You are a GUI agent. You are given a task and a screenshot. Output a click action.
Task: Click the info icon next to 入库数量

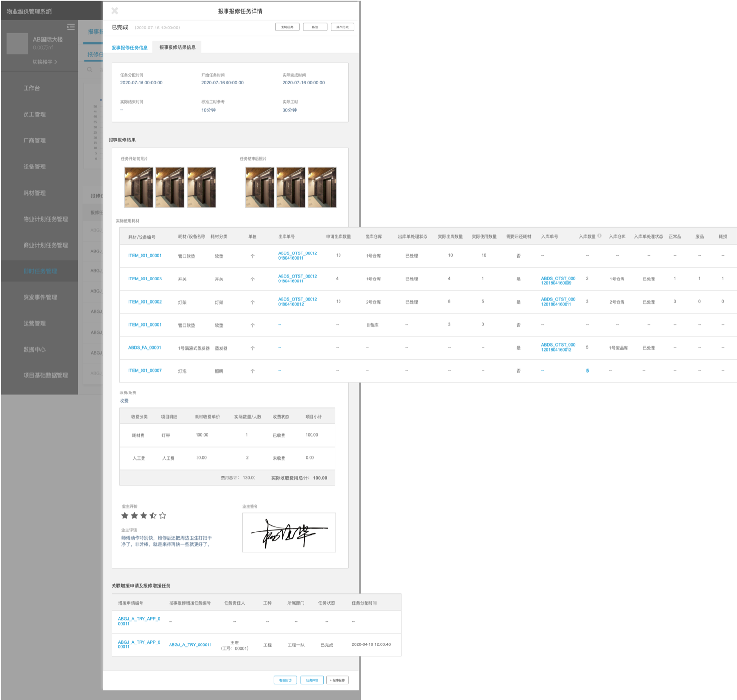pyautogui.click(x=599, y=236)
